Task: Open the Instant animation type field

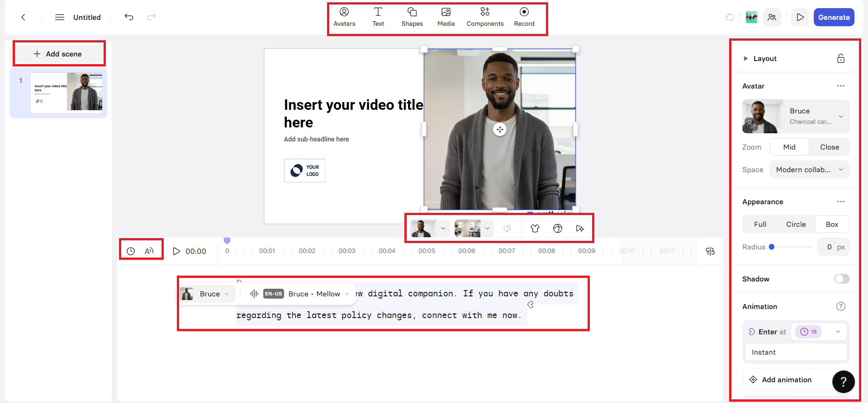Action: [x=796, y=352]
